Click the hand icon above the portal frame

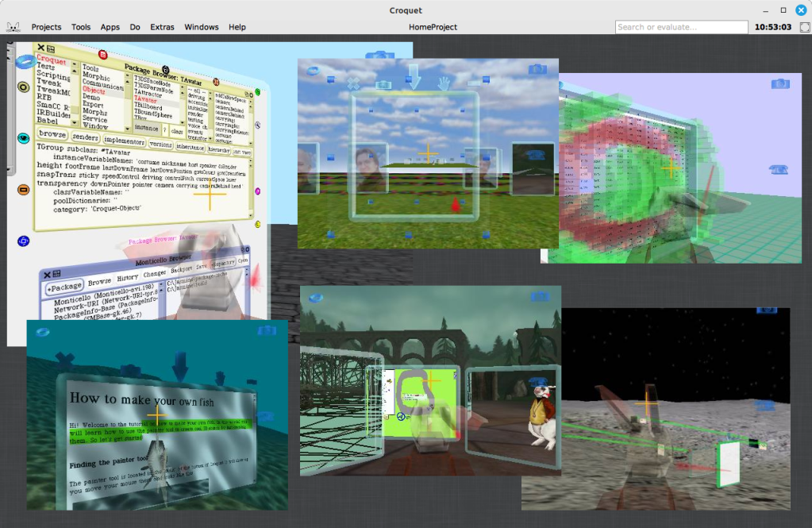pyautogui.click(x=443, y=85)
